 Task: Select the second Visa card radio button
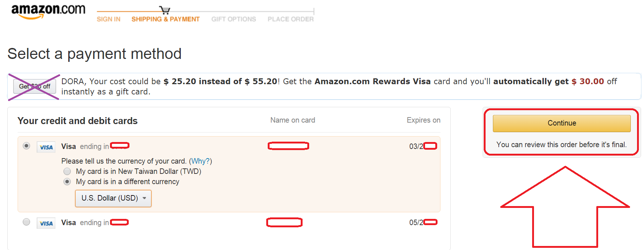(x=26, y=222)
